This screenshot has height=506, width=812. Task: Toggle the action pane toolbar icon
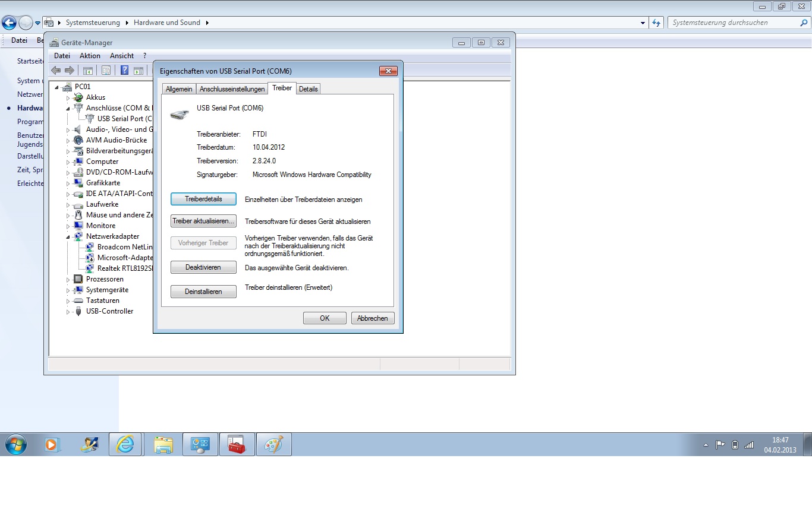coord(139,70)
